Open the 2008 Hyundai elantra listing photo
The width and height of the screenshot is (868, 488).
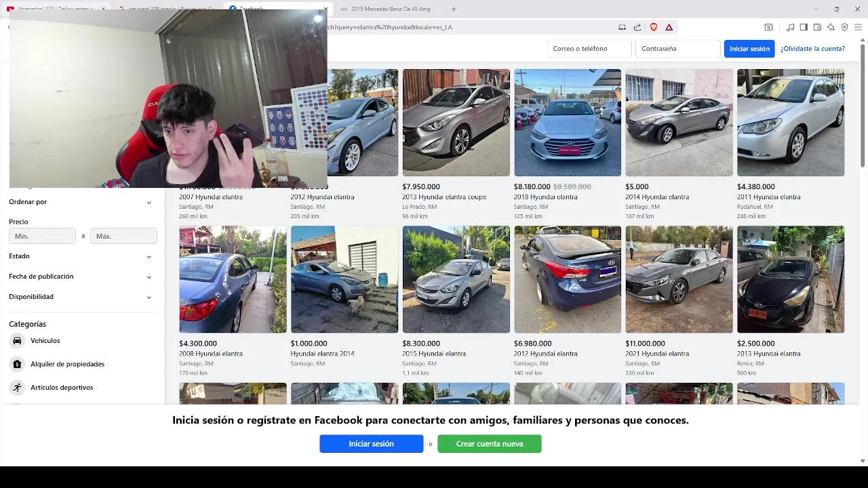[233, 279]
